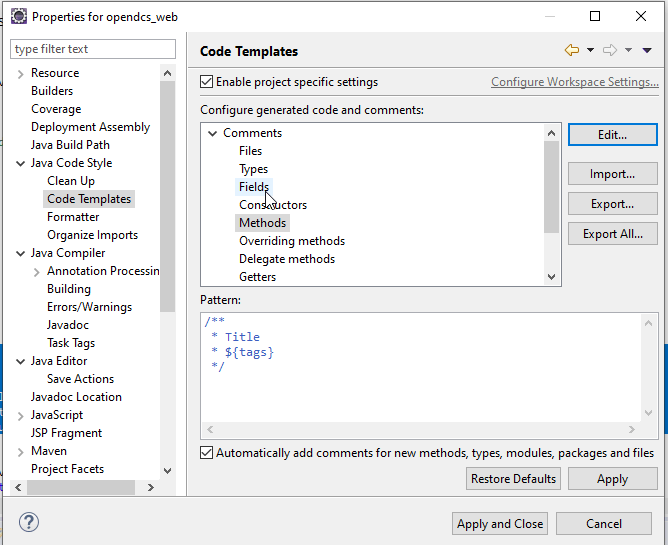
Task: Select Overriding methods template
Action: pos(292,241)
